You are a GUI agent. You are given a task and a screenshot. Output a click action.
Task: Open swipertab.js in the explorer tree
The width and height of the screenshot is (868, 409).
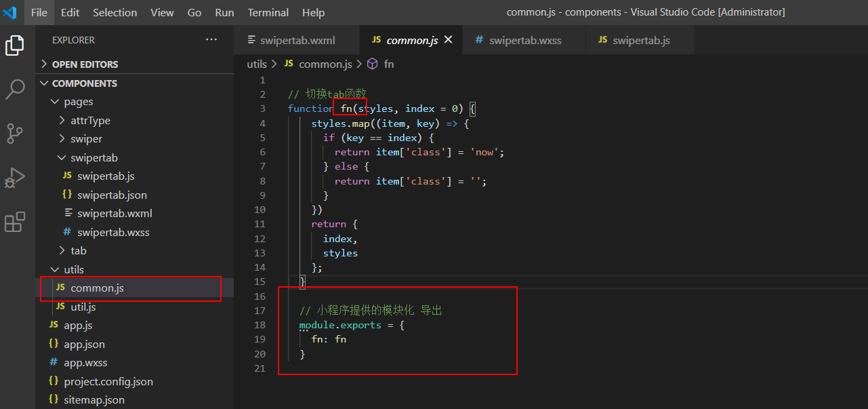click(x=134, y=176)
